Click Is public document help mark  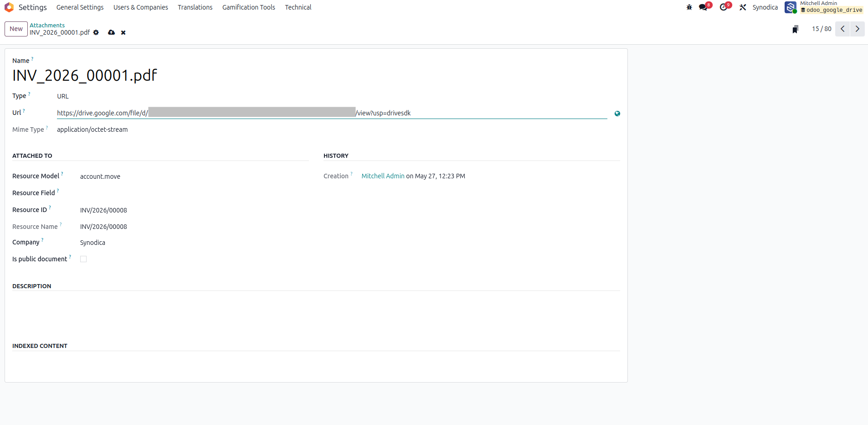(70, 257)
